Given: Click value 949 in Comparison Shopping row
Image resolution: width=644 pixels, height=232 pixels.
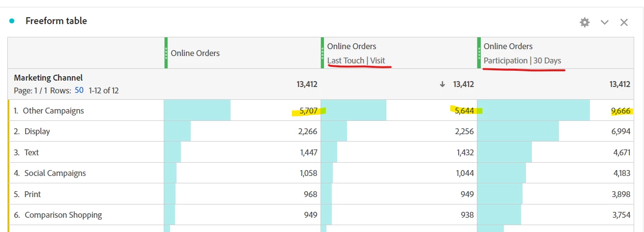Looking at the screenshot, I should tap(311, 215).
